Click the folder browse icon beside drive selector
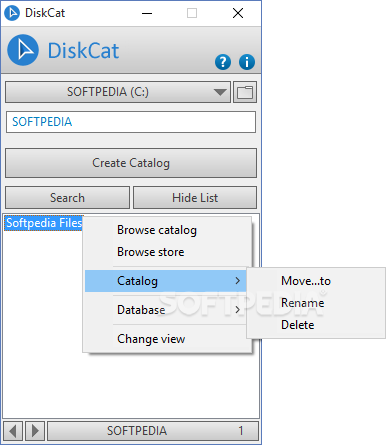Viewport: 386px width, 445px height. [245, 92]
